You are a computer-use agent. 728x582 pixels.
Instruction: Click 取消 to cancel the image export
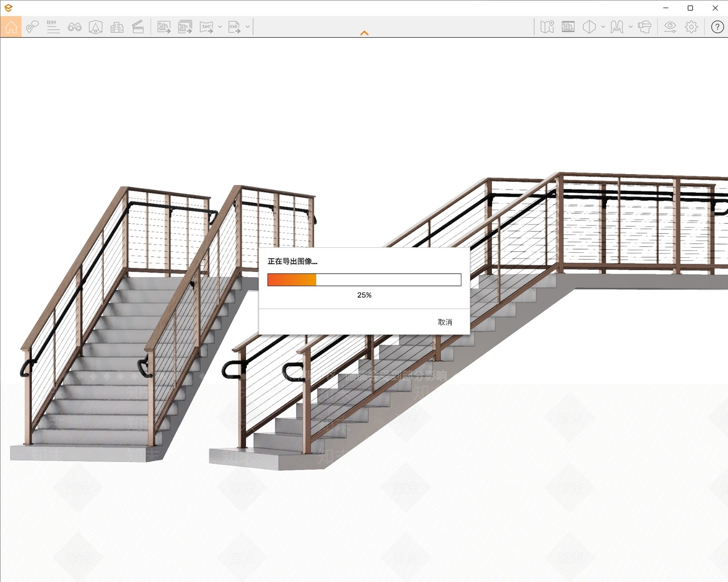click(445, 322)
